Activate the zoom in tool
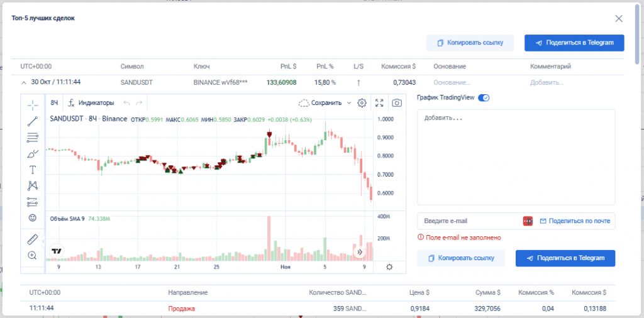Image resolution: width=644 pixels, height=318 pixels. [33, 255]
